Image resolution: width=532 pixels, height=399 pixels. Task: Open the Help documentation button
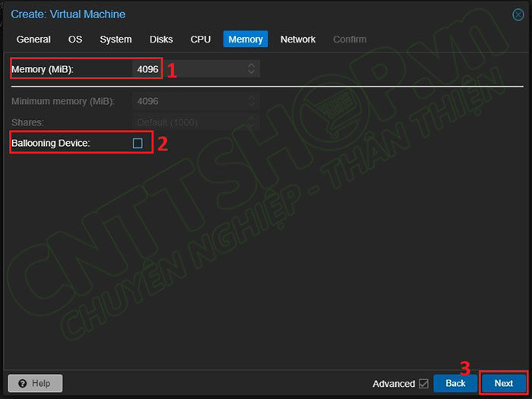point(35,383)
